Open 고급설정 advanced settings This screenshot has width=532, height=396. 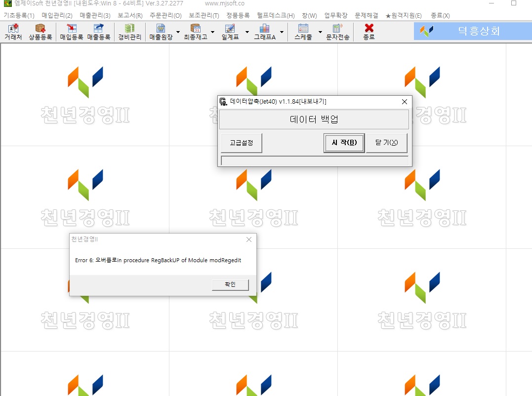[241, 143]
